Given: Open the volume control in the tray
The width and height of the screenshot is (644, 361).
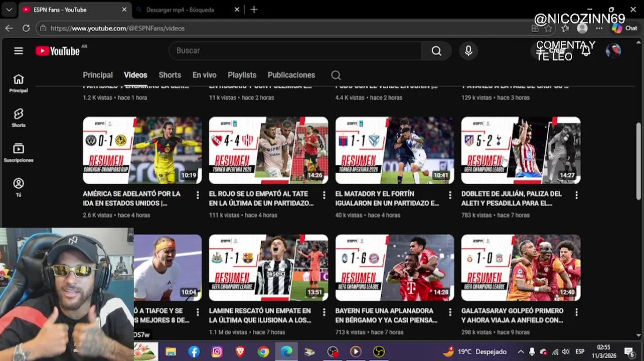Looking at the screenshot, I should point(566,352).
